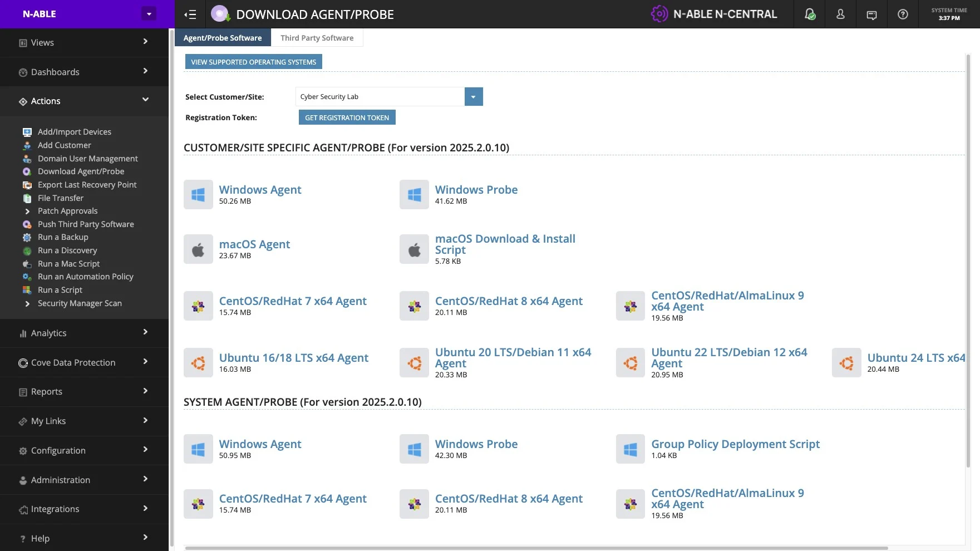
Task: Click the Ubuntu 22 LTS/Debian 12 Agent icon
Action: pos(631,362)
